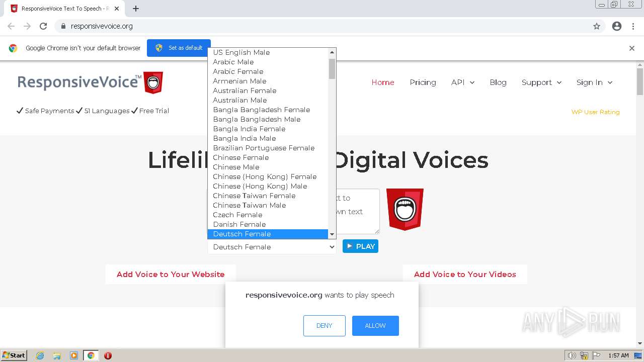Choose Chinese (Hong Kong) Male
This screenshot has height=362, width=644.
[x=268, y=186]
